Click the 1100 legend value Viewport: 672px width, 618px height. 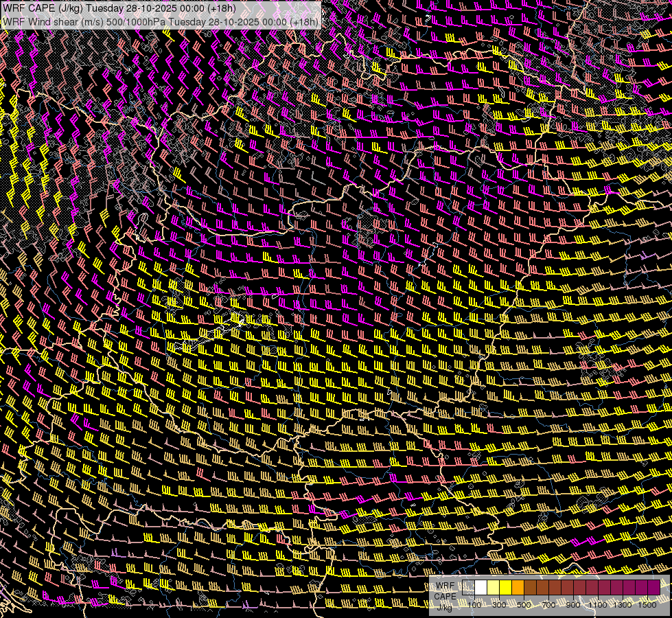click(597, 605)
